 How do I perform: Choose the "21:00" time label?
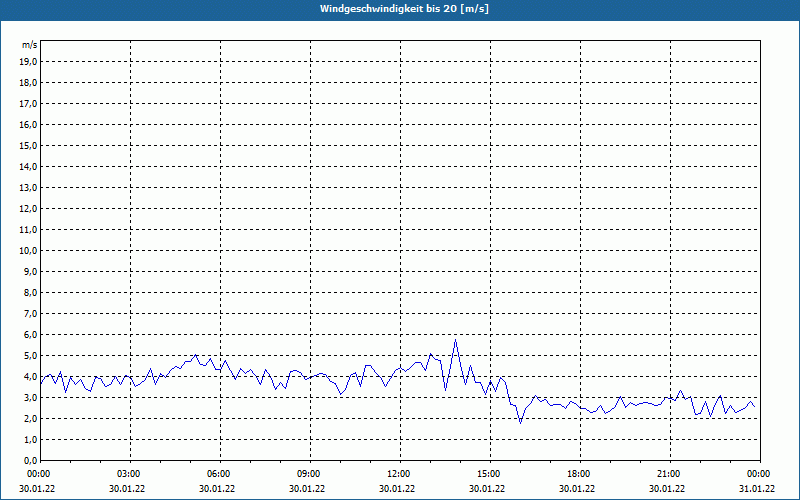point(668,474)
